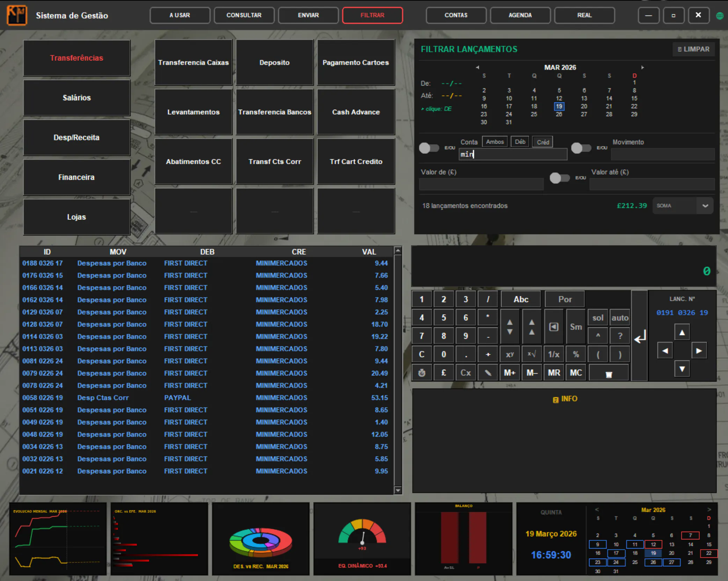Click the up-down arrows key on the keypad
Viewport: 728px width, 581px height.
(510, 327)
